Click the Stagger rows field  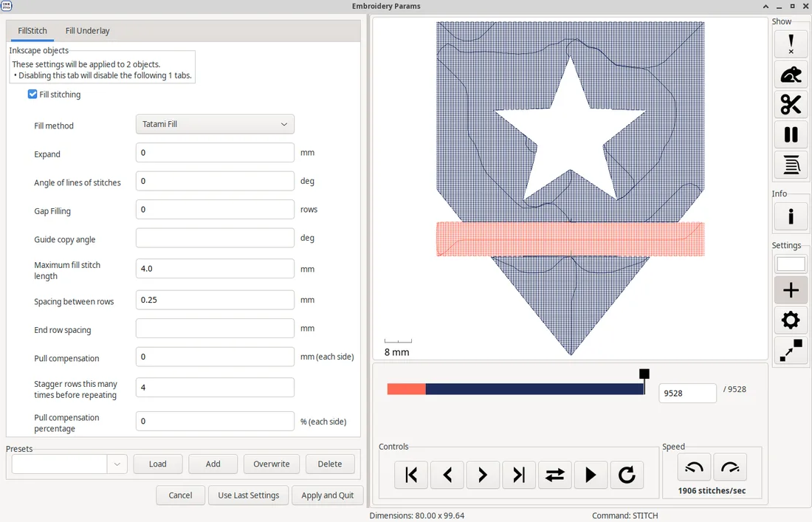(x=215, y=388)
